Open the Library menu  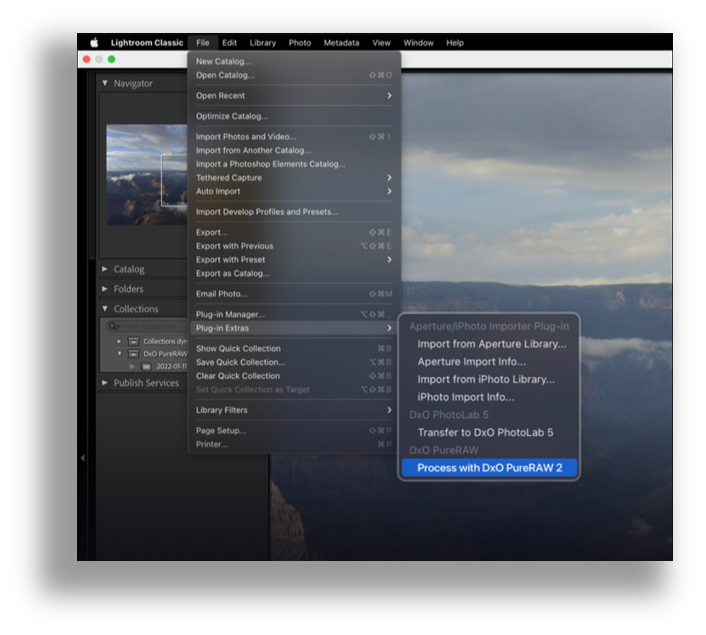pos(262,43)
